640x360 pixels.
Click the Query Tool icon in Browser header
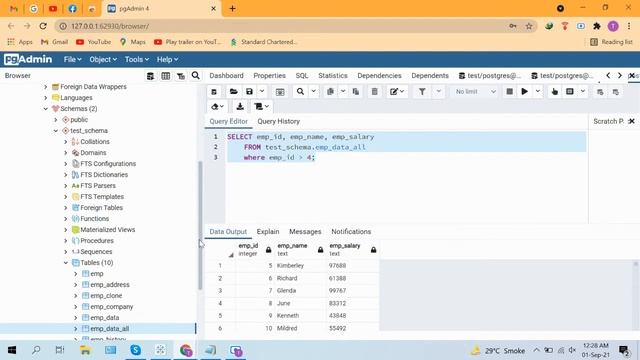pyautogui.click(x=150, y=76)
